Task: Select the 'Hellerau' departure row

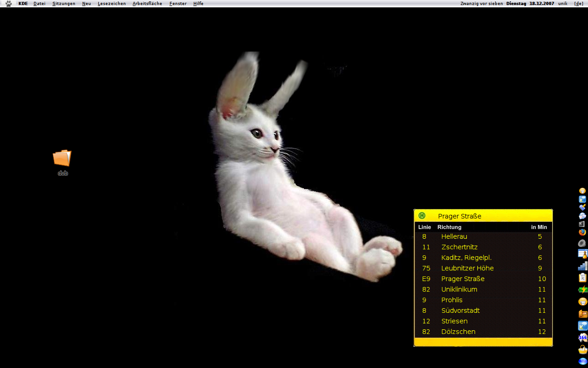Action: [x=483, y=236]
